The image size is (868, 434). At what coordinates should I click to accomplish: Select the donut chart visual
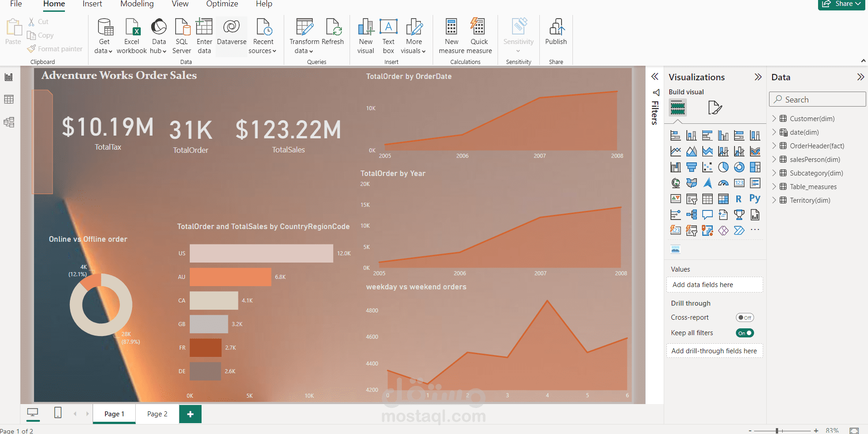(740, 167)
